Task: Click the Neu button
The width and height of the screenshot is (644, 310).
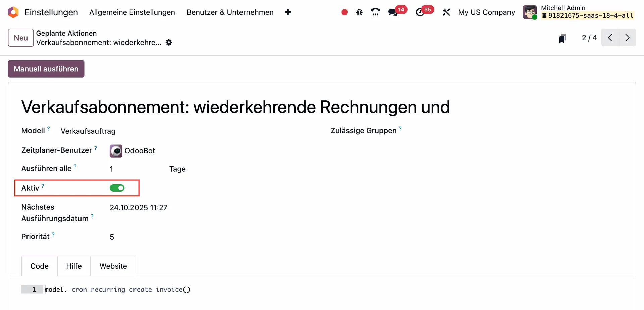Action: coord(21,38)
